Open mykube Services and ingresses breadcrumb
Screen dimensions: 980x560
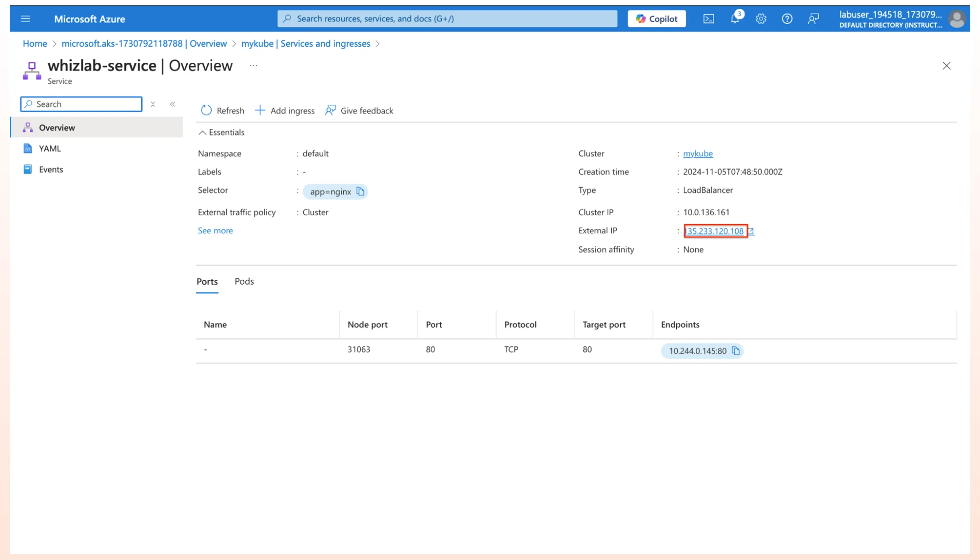pyautogui.click(x=305, y=44)
